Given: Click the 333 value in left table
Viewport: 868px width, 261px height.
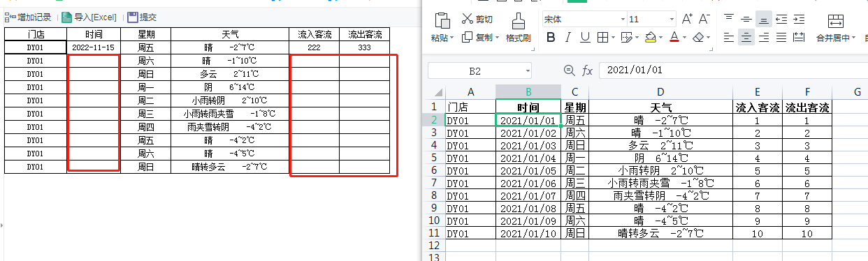Looking at the screenshot, I should coord(364,47).
